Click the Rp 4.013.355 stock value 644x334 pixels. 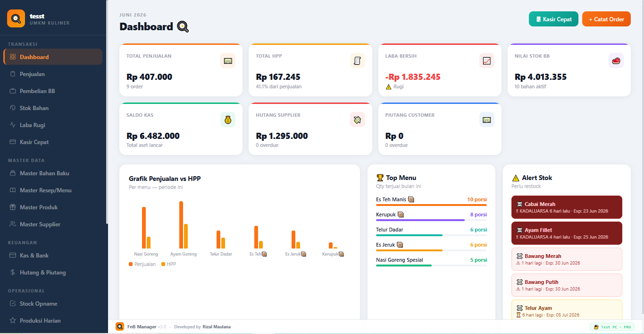click(541, 77)
